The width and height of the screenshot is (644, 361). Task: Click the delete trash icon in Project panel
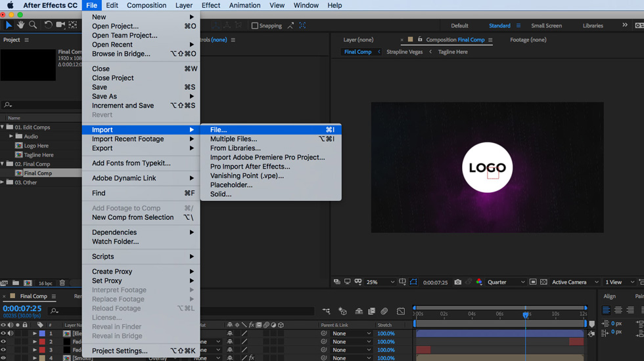[62, 283]
